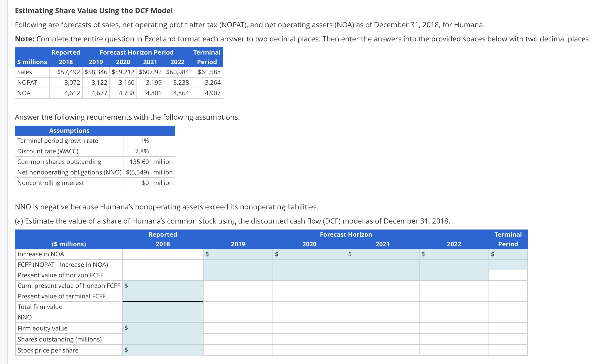Click the Firm equity value input field

point(163,328)
